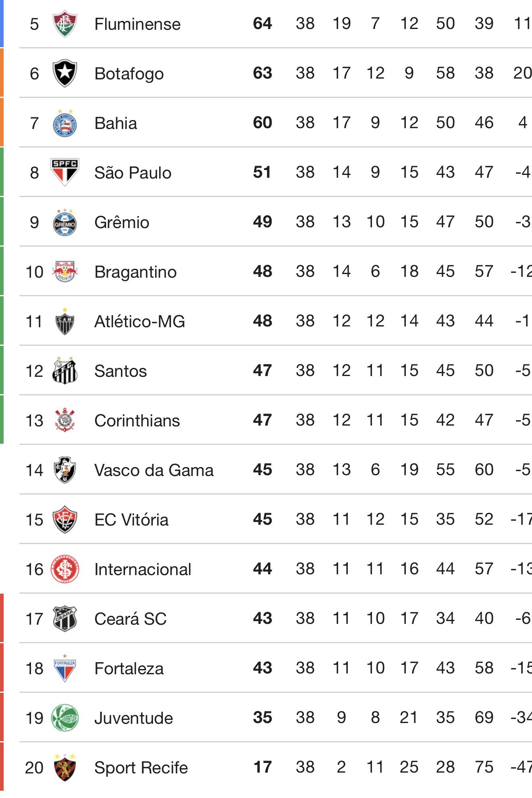Open the EC Vitória team name

click(131, 520)
